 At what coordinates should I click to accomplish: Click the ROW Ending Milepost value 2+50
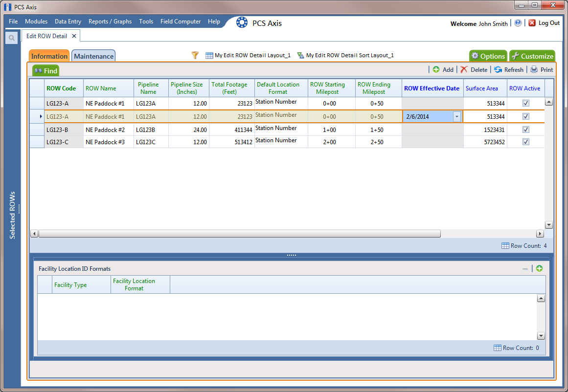(379, 142)
